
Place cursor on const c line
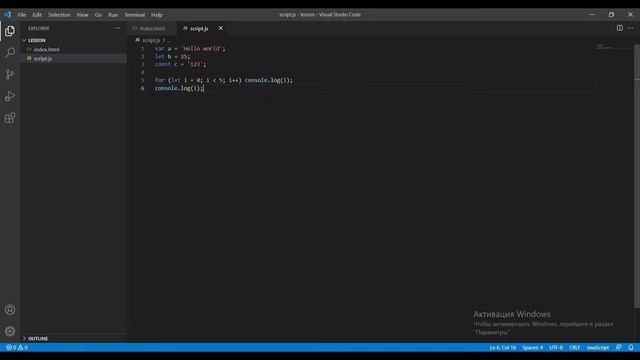coord(180,64)
